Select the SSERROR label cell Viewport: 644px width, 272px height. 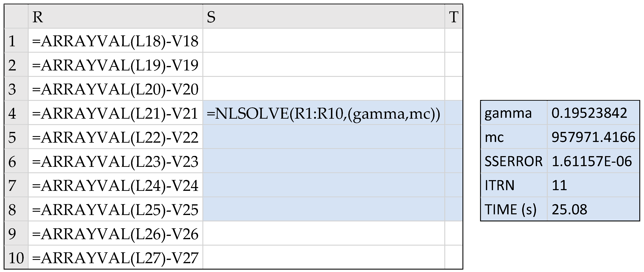514,161
